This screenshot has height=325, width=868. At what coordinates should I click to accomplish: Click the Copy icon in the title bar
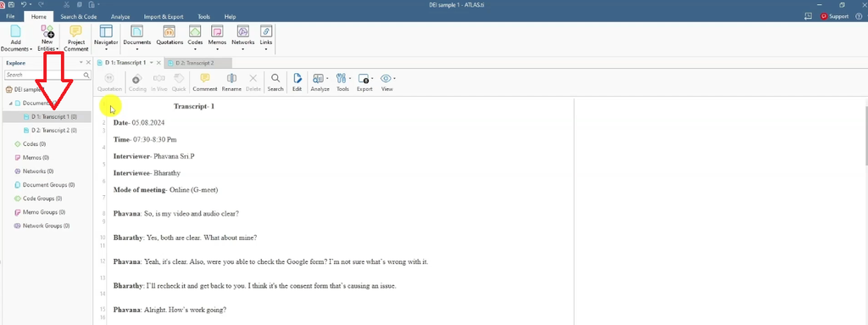[x=80, y=4]
